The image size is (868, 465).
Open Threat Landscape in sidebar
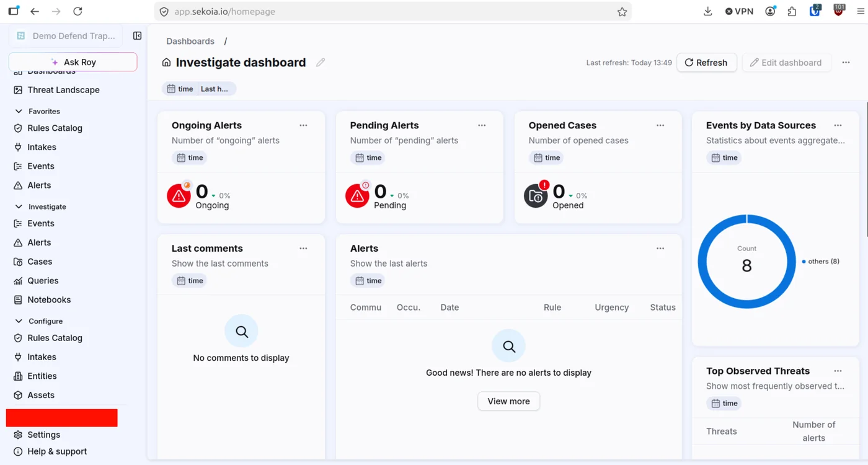click(63, 90)
